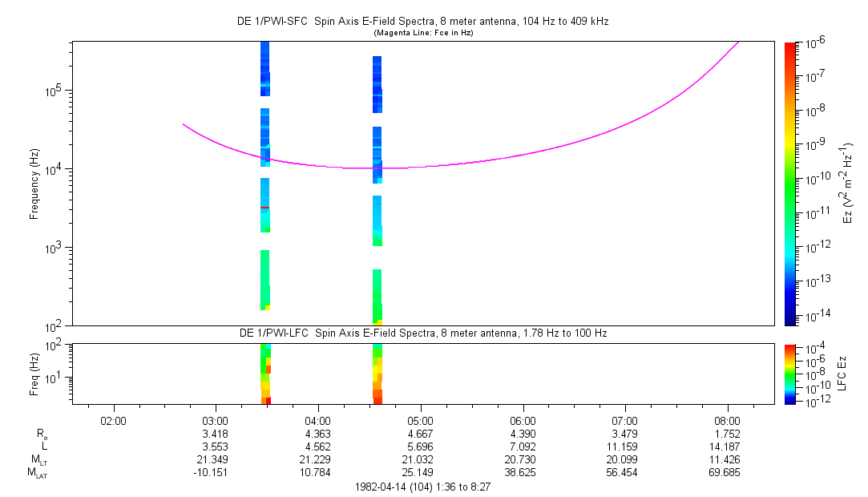Click the DE 1/PWI-LFC plot title

click(x=423, y=333)
